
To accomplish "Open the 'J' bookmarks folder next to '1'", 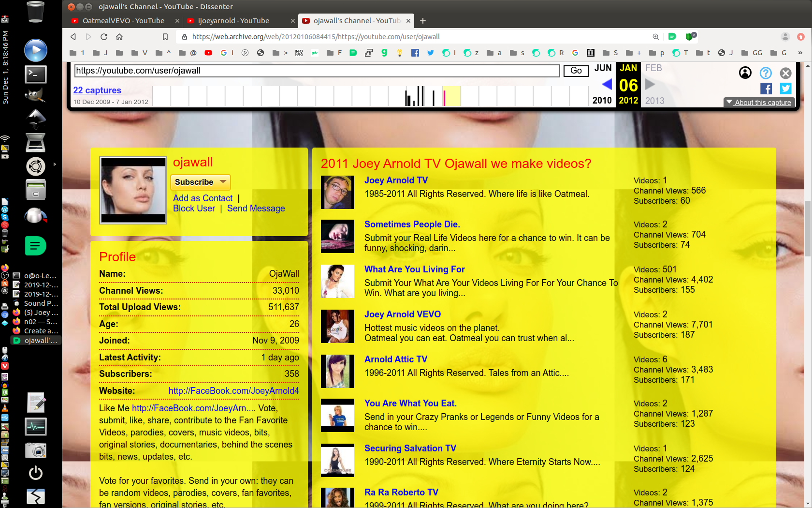I will (x=100, y=53).
